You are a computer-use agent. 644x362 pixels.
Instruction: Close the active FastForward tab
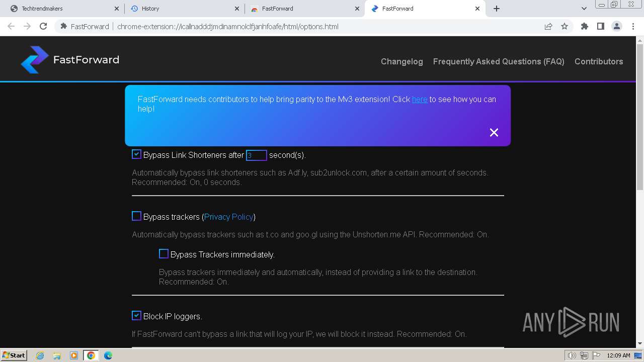[477, 9]
